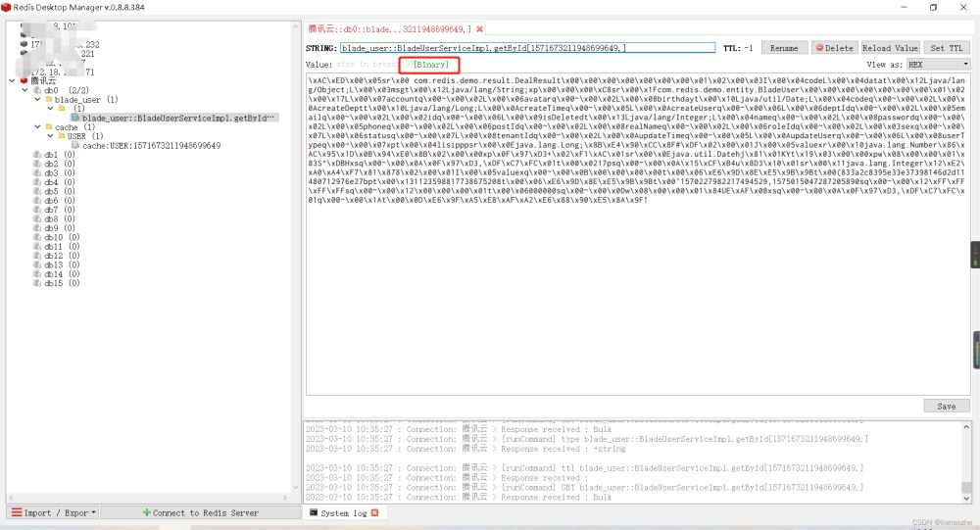The width and height of the screenshot is (980, 530).
Task: Select the db12 (0) database
Action: coord(62,256)
